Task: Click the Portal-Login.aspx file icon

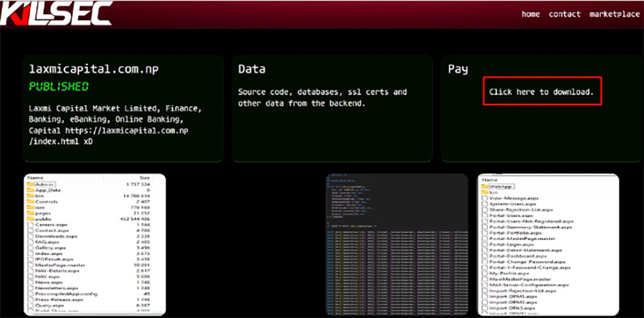Action: tap(486, 245)
